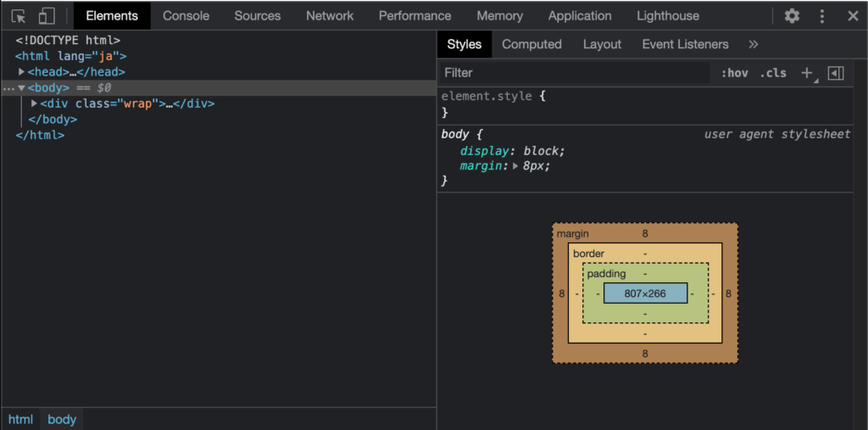Screen dimensions: 868x430
Task: Toggle :hov element state panel
Action: (734, 73)
